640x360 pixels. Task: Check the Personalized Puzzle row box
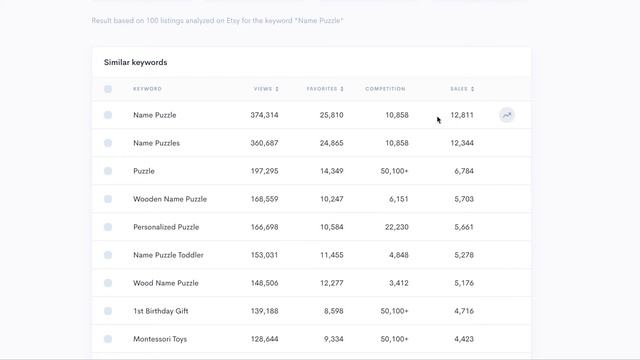108,227
